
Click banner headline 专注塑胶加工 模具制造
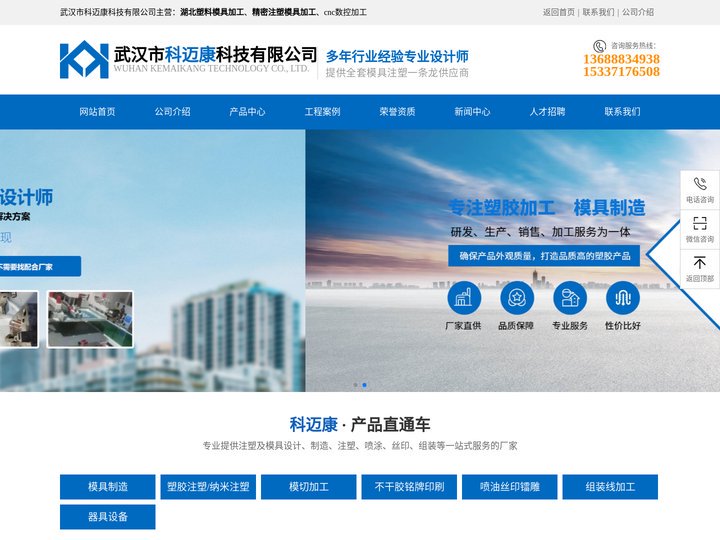[547, 208]
